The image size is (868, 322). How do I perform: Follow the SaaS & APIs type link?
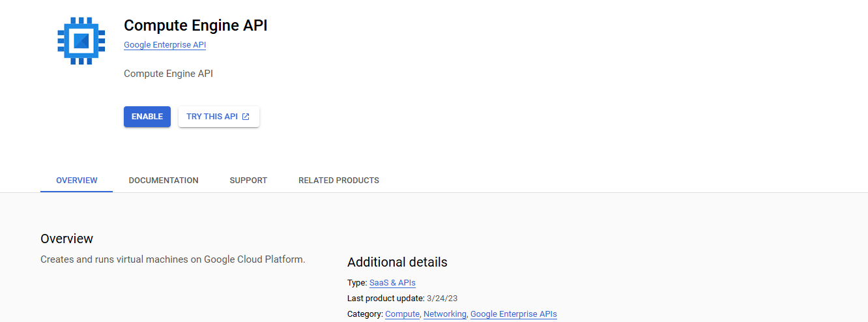[392, 283]
